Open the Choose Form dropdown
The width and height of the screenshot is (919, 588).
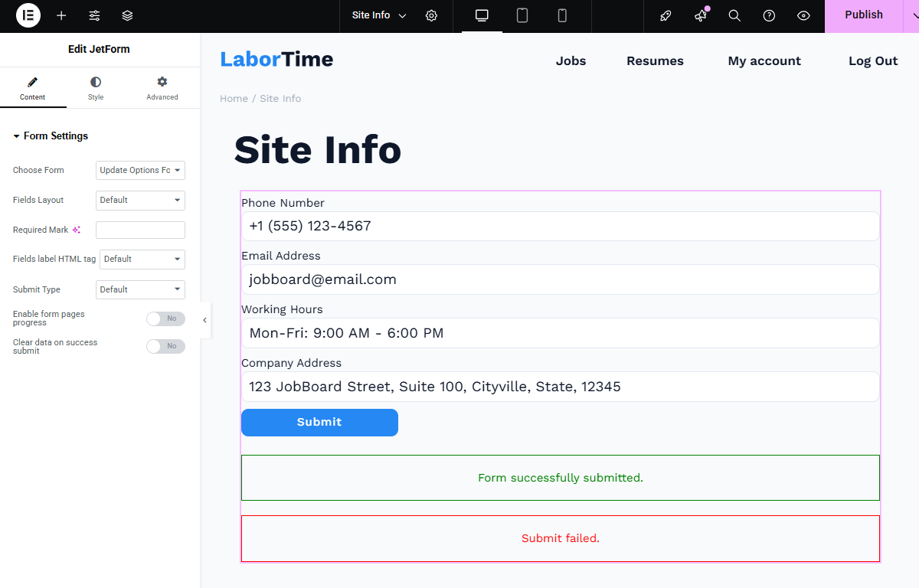140,170
